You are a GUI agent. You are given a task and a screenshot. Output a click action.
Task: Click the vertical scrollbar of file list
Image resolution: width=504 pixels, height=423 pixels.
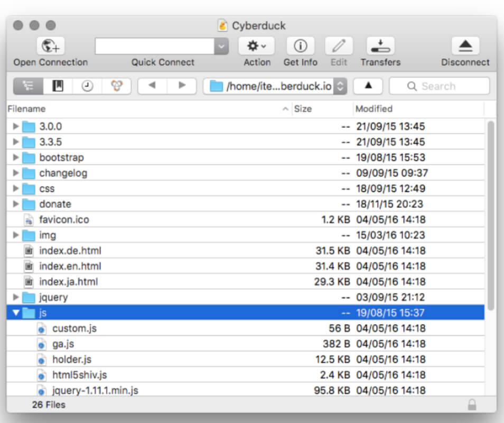coord(490,216)
